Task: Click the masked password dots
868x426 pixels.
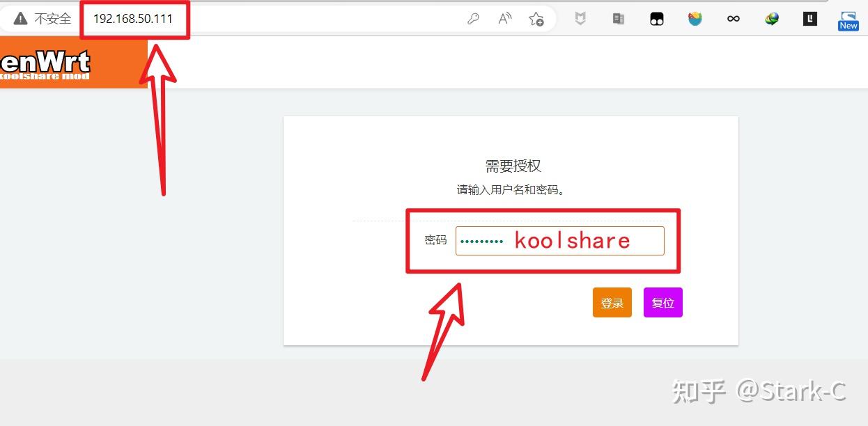Action: tap(481, 240)
